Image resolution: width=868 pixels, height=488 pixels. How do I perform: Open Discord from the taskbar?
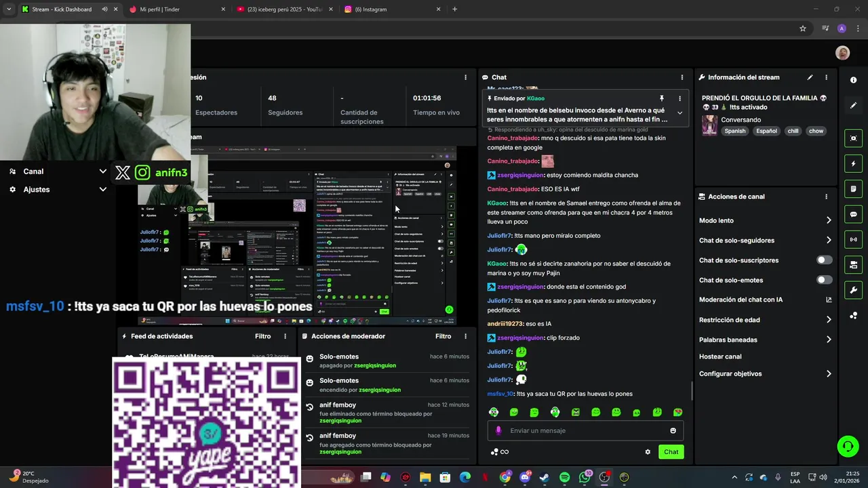tap(525, 477)
